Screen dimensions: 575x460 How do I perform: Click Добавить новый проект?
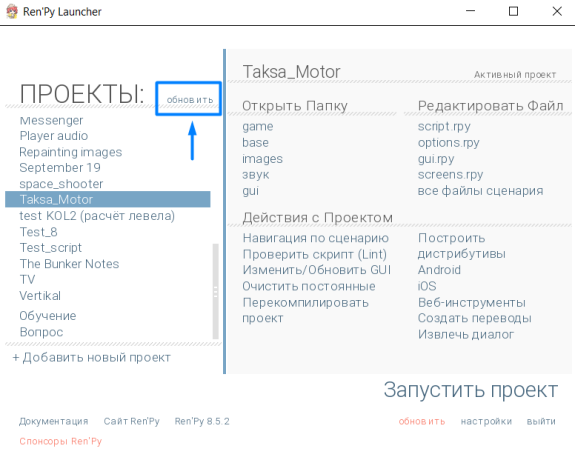tap(92, 357)
